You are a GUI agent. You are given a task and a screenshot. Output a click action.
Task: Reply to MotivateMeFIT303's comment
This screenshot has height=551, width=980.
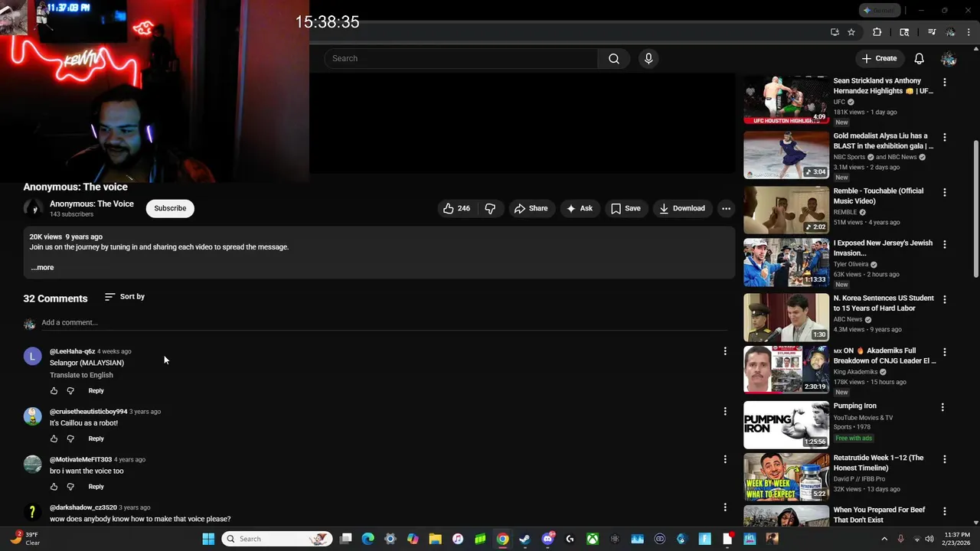tap(96, 487)
